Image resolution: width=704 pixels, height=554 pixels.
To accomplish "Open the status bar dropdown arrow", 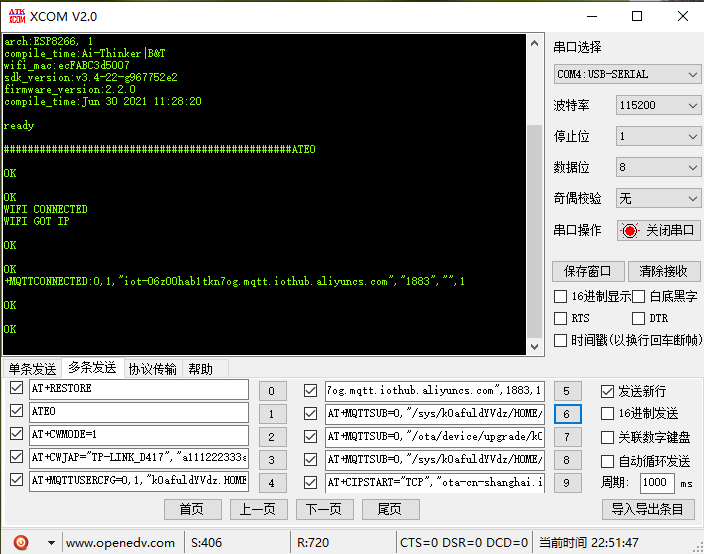I will click(x=51, y=543).
